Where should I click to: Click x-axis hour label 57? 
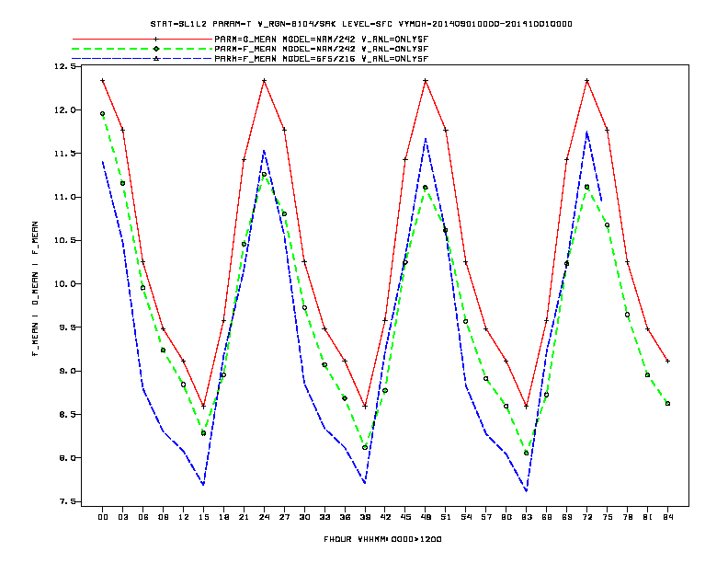point(486,517)
